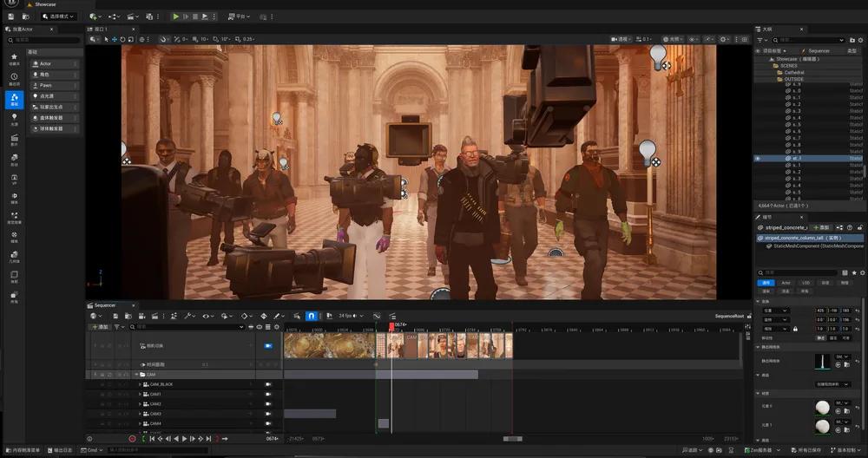This screenshot has height=458, width=868.
Task: Open the Point Light item in Place Actors
Action: click(x=55, y=96)
